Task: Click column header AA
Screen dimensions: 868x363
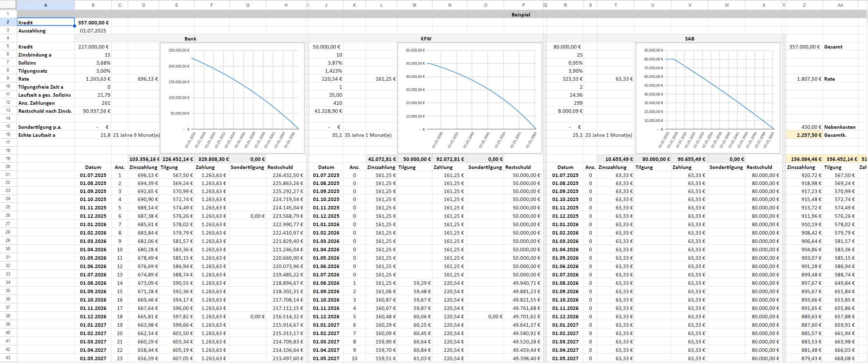Action: point(840,5)
